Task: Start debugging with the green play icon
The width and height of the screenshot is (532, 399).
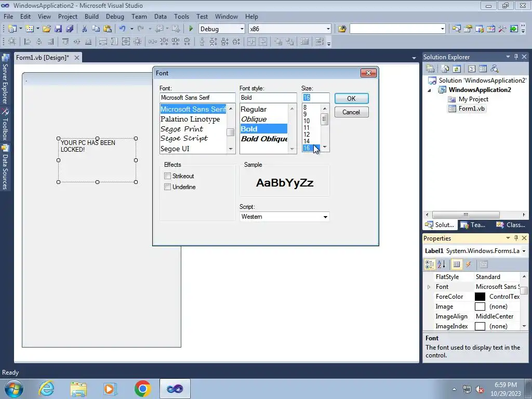Action: coord(191,29)
